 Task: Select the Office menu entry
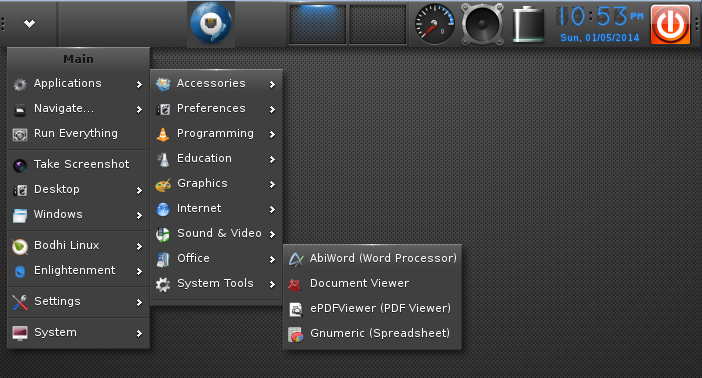pyautogui.click(x=216, y=259)
